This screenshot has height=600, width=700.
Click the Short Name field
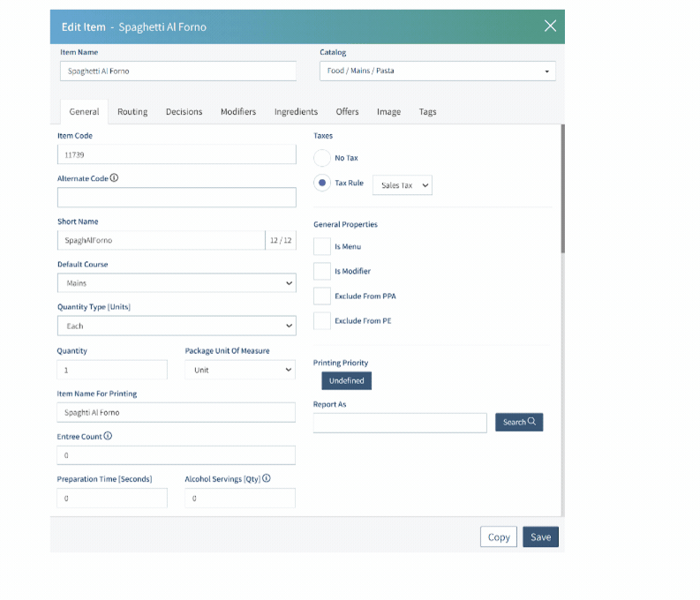tap(162, 240)
